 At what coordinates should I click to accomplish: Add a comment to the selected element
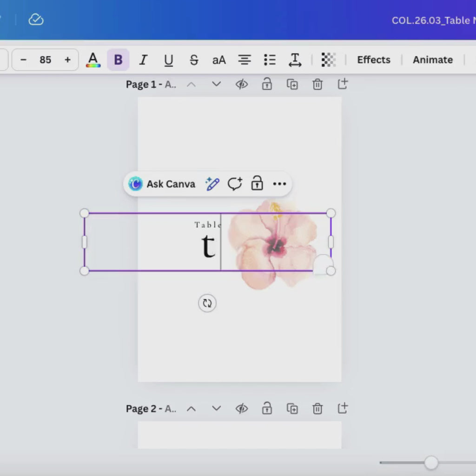click(x=235, y=183)
